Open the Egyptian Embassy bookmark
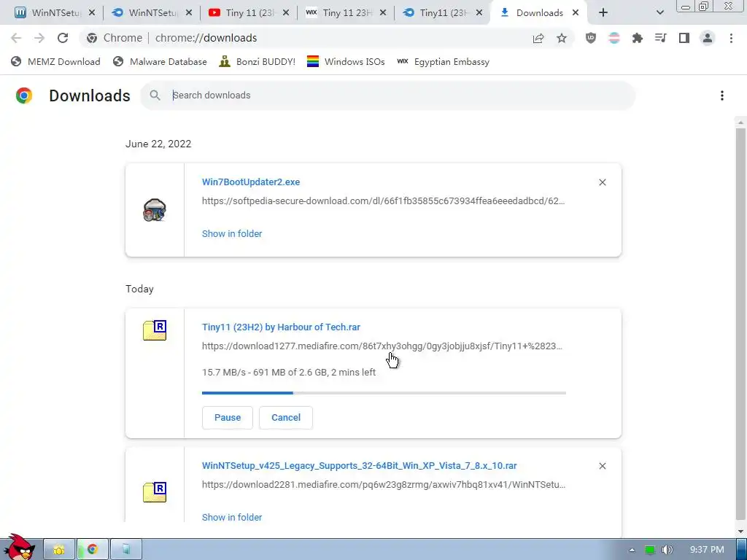Screen dimensions: 747x560 point(443,61)
